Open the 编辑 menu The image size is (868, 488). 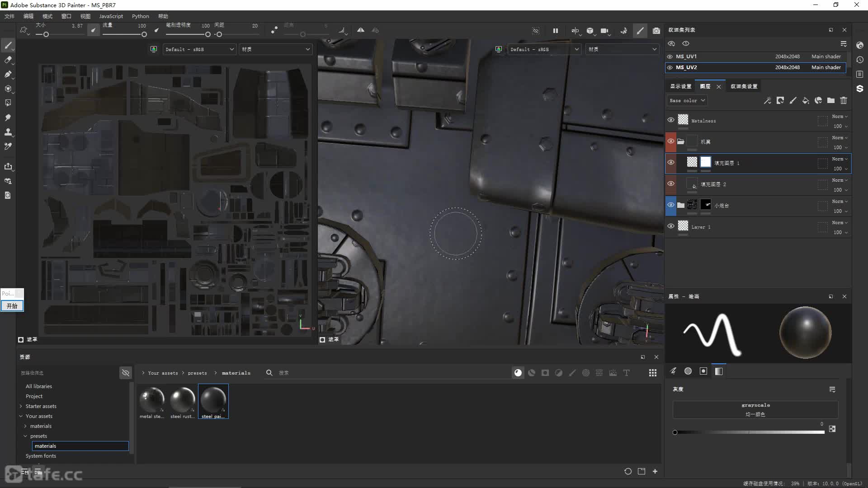click(x=28, y=16)
